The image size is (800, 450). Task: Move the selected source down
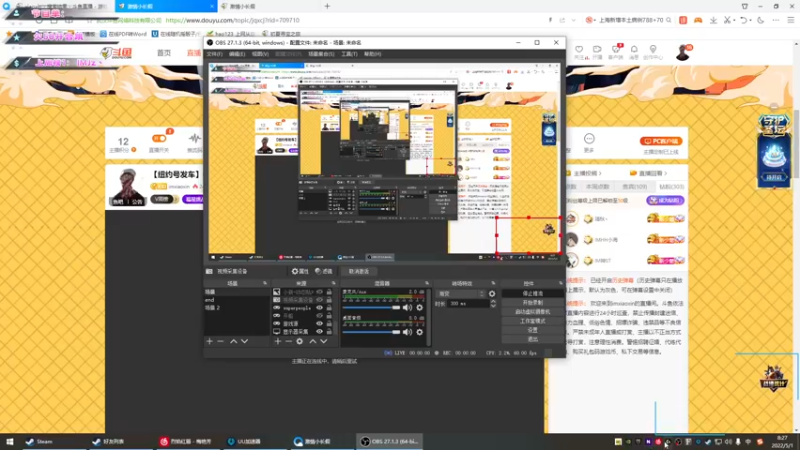[x=323, y=341]
